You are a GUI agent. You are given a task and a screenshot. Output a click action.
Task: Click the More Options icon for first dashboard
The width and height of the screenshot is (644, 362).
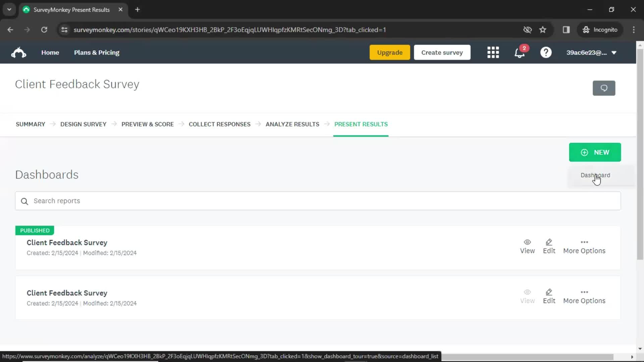coord(585,242)
